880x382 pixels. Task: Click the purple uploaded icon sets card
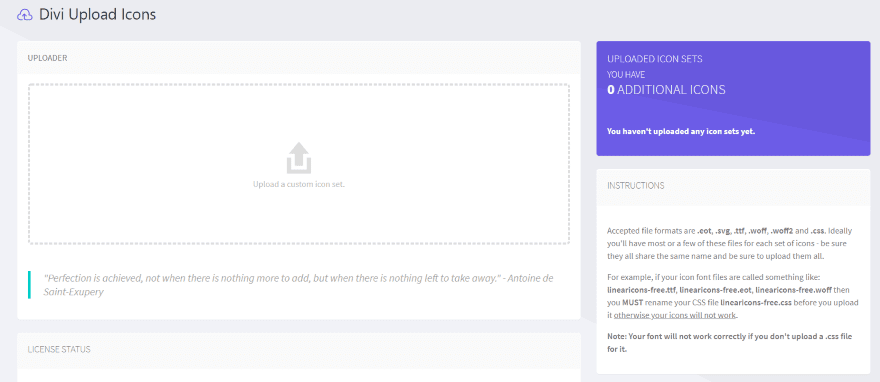pyautogui.click(x=733, y=98)
